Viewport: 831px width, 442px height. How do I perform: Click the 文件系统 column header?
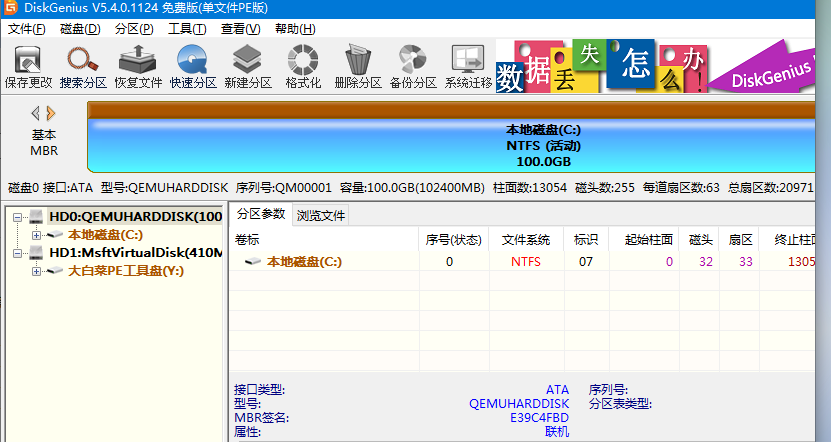526,240
